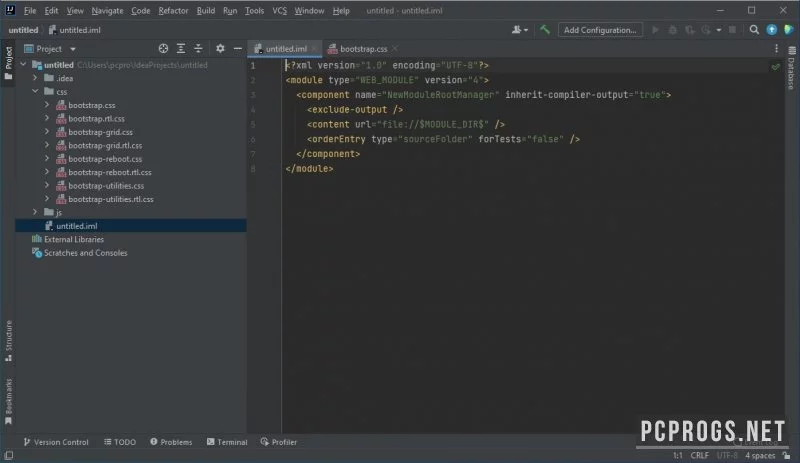Viewport: 800px width, 463px height.
Task: Open Project panel settings gear
Action: pos(220,48)
